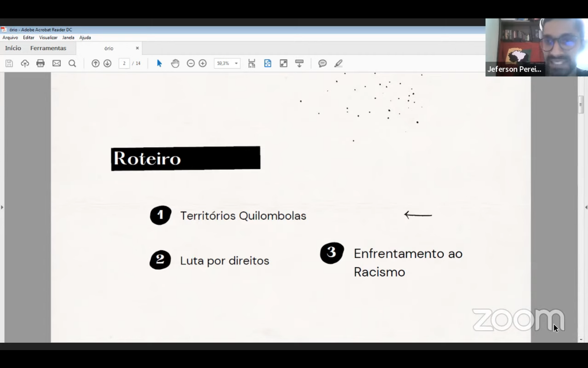Zoom in with the plus icon
The width and height of the screenshot is (588, 368).
click(x=203, y=63)
